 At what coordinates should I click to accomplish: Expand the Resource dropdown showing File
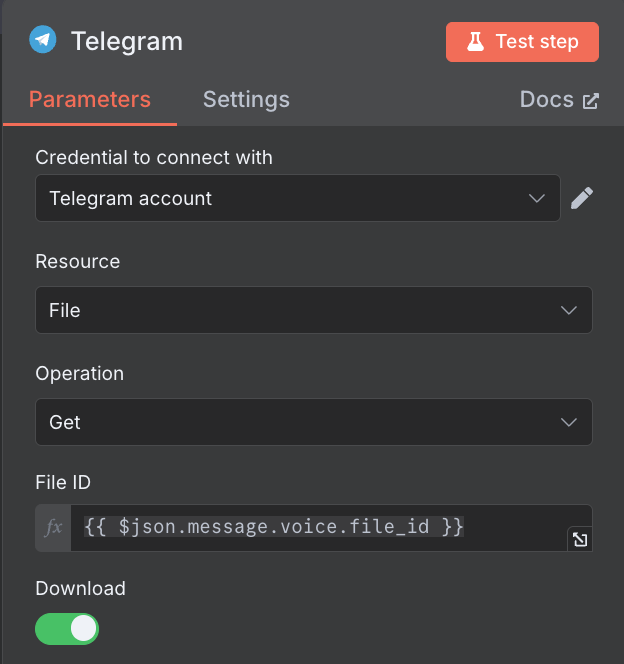314,310
